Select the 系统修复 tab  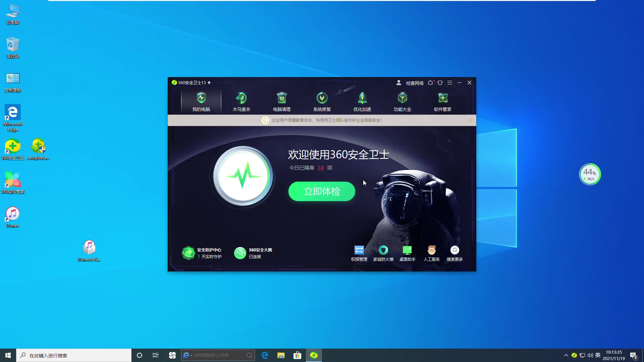322,102
